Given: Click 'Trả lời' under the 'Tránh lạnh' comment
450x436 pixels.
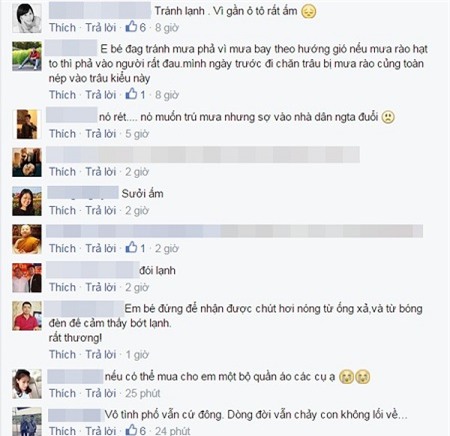Looking at the screenshot, I should pyautogui.click(x=101, y=27).
